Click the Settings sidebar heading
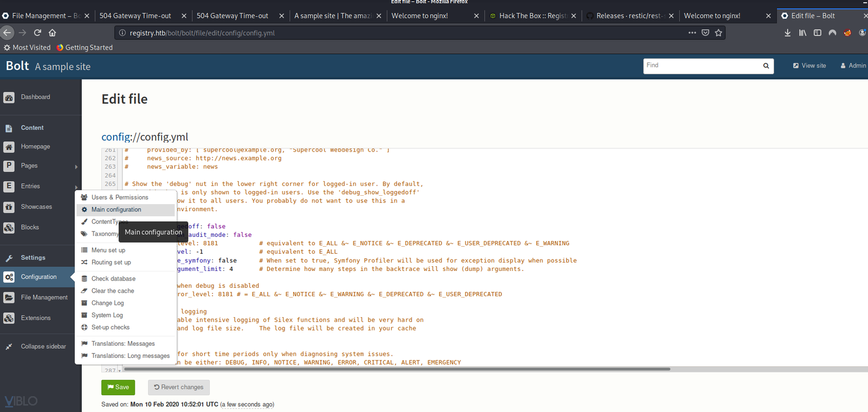Image resolution: width=868 pixels, height=412 pixels. [x=33, y=258]
